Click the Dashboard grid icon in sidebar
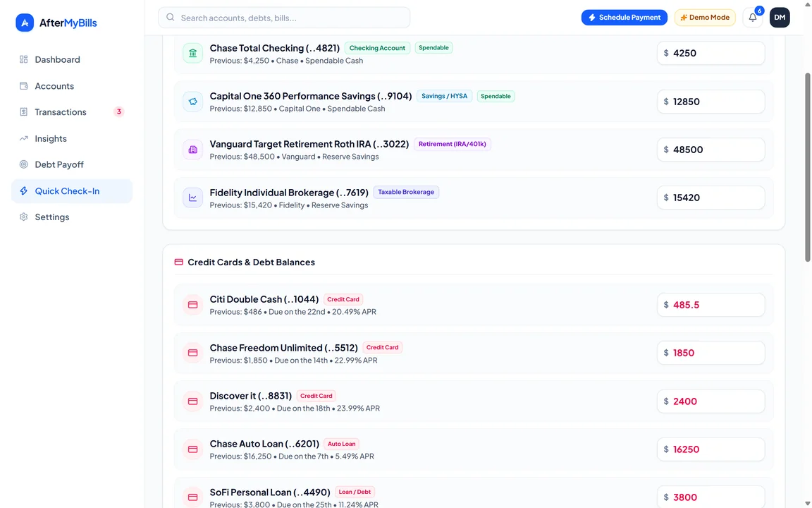The image size is (812, 508). [24, 59]
